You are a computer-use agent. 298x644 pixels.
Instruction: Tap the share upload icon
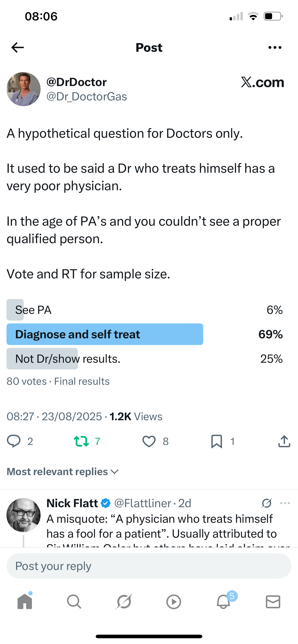coord(284,441)
